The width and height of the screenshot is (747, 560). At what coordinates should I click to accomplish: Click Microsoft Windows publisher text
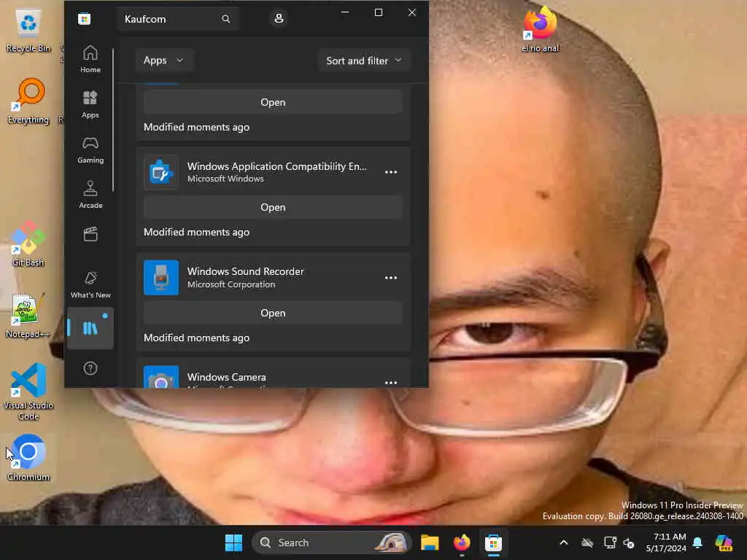click(225, 179)
